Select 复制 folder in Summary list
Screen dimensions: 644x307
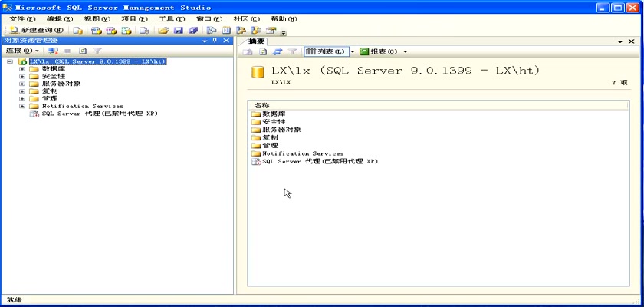click(264, 137)
